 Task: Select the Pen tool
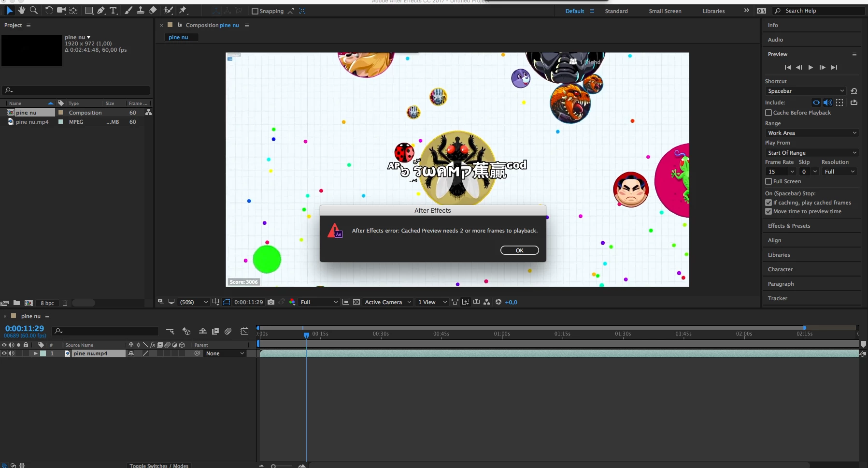[101, 10]
